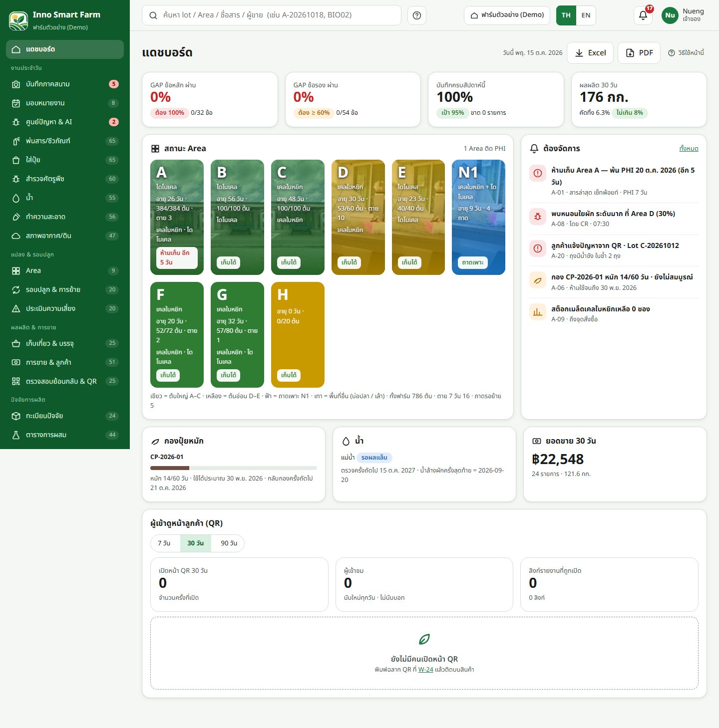Image resolution: width=719 pixels, height=728 pixels.
Task: Click the Nu user avatar
Action: [x=670, y=15]
